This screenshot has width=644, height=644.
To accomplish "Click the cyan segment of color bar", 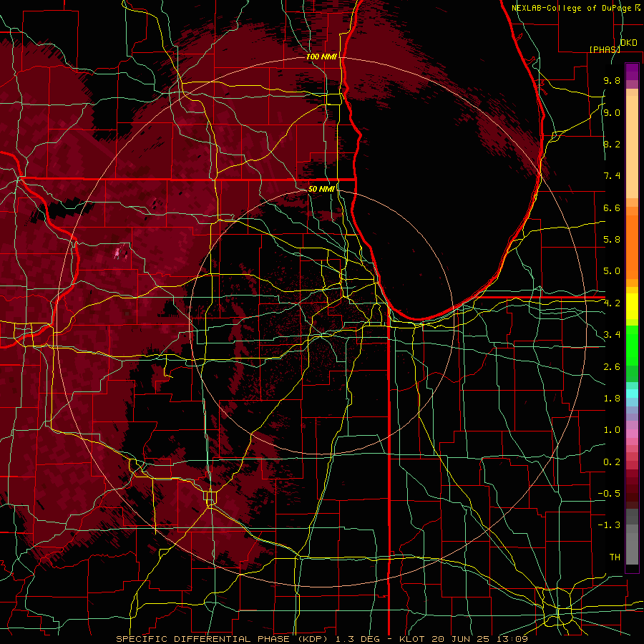I will pyautogui.click(x=632, y=394).
